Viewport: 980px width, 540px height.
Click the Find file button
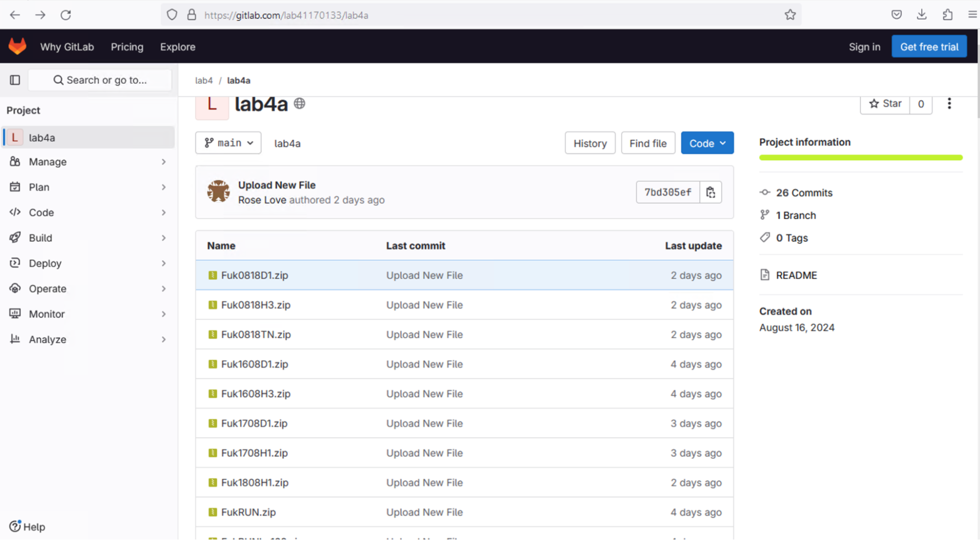[x=648, y=143]
